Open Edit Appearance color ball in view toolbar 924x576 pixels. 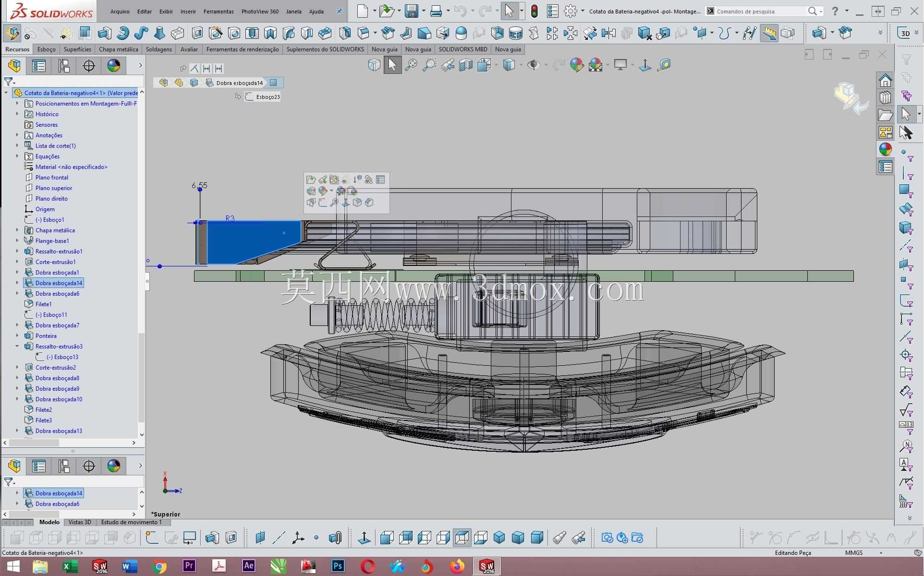click(x=576, y=65)
